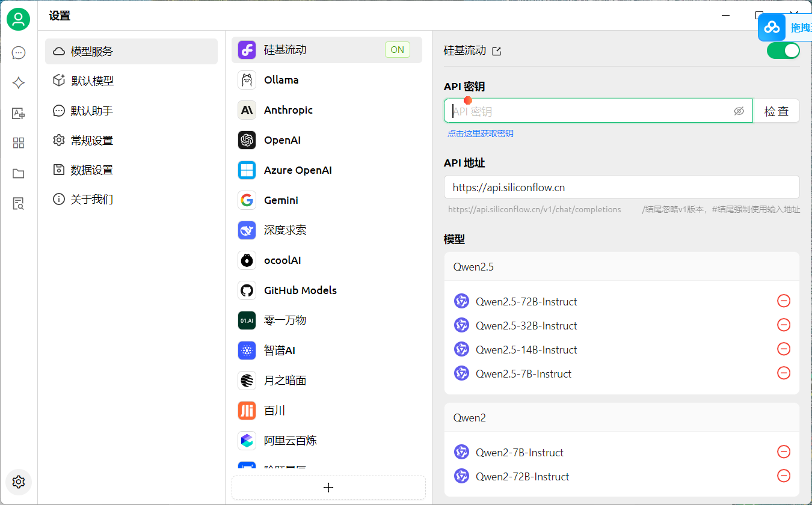The width and height of the screenshot is (812, 505).
Task: Select the Ollama provider icon
Action: pyautogui.click(x=247, y=80)
